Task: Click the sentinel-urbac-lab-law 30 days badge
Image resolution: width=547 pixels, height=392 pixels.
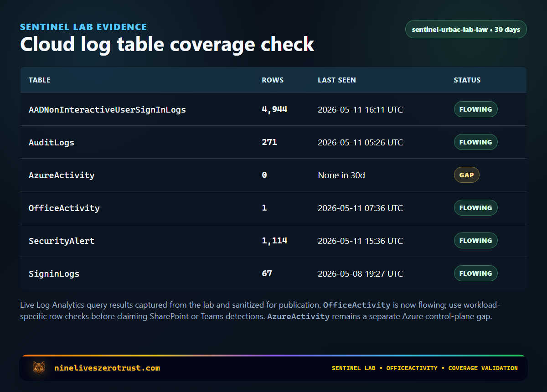Action: [466, 29]
